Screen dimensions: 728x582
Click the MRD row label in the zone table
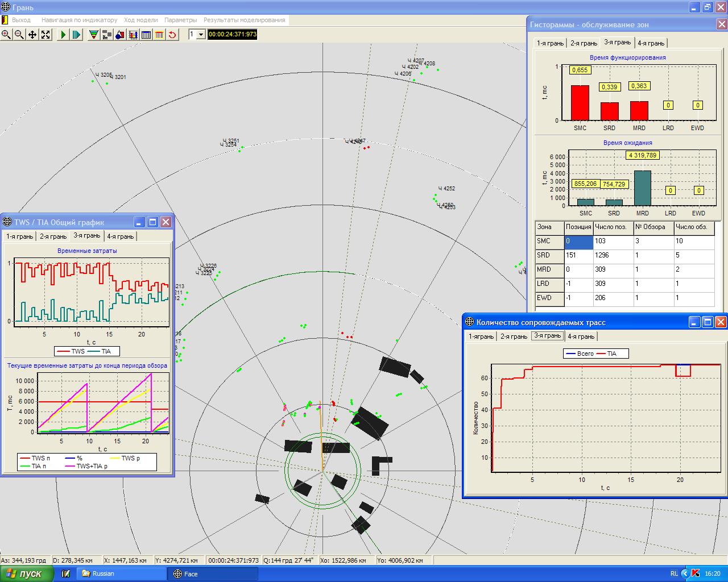coord(549,271)
